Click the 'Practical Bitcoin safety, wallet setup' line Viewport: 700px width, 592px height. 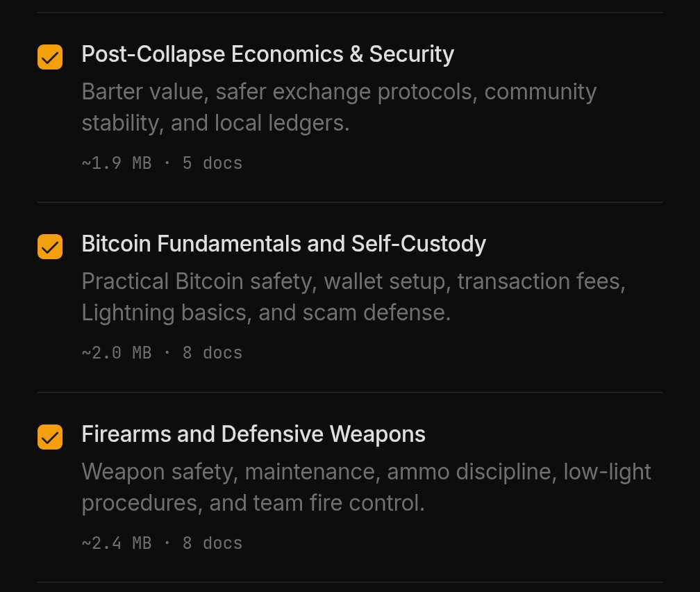[264, 281]
